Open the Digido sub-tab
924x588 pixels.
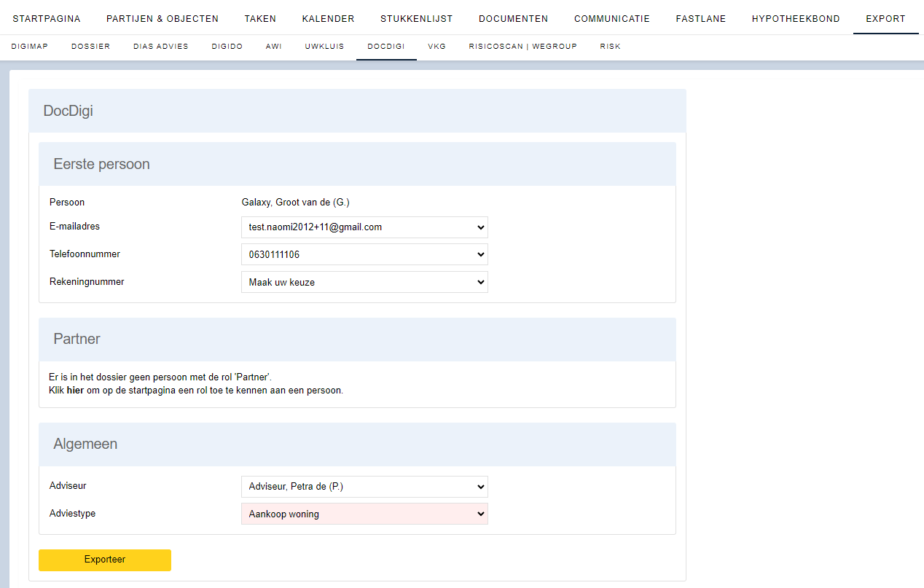pos(227,46)
